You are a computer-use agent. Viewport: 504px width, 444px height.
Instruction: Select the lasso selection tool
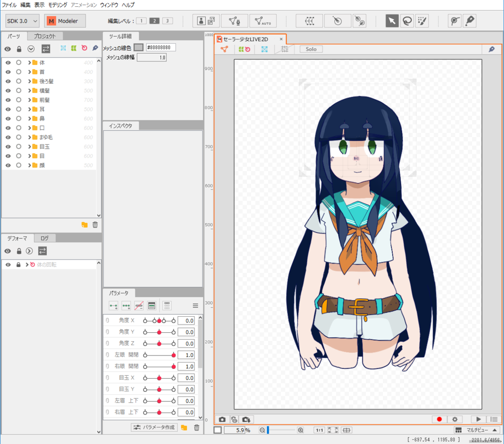pos(407,21)
